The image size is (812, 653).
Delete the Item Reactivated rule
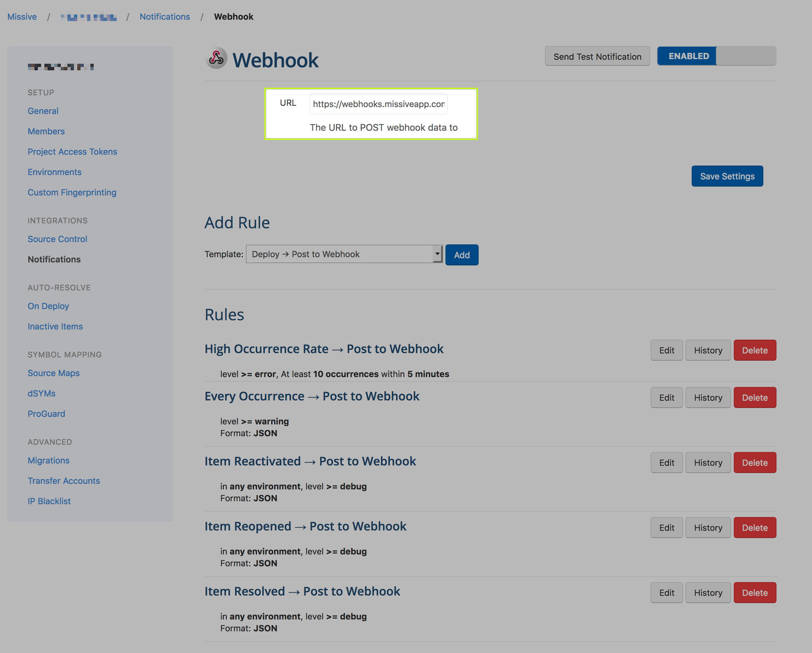[754, 462]
